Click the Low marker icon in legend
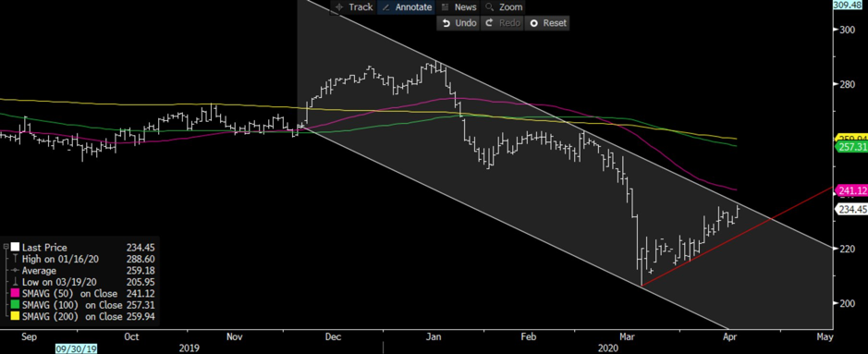The height and width of the screenshot is (354, 868). 14,282
